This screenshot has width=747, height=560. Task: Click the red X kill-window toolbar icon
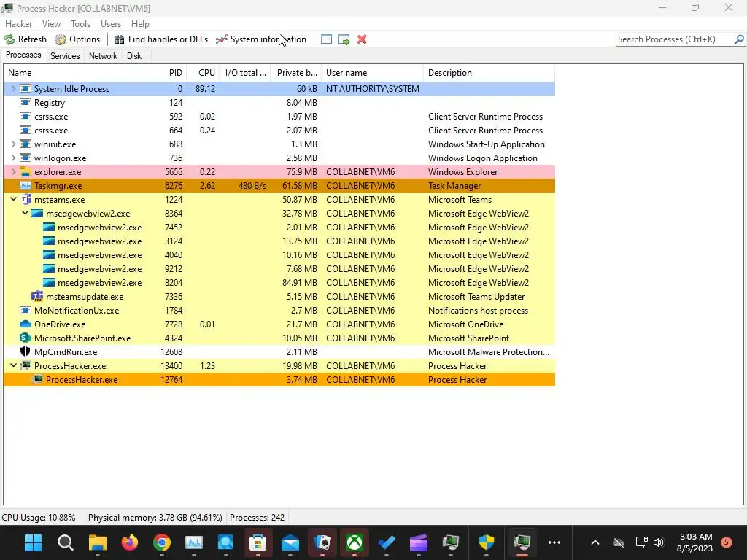click(x=362, y=39)
